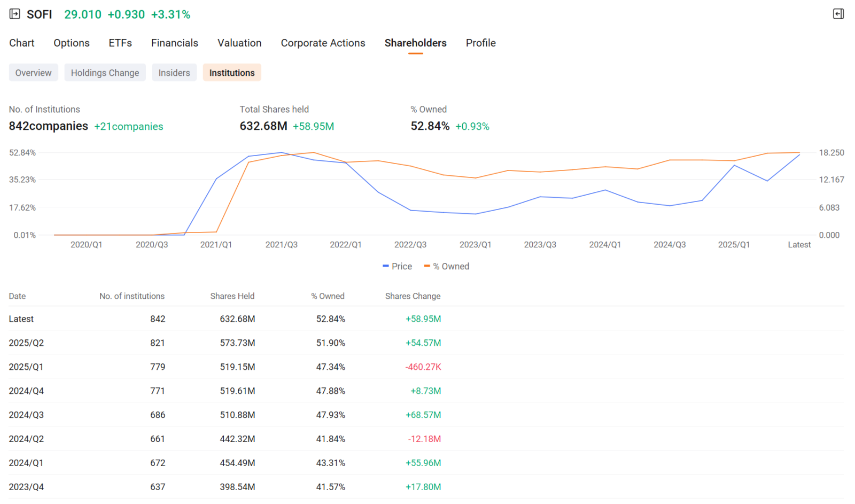855x504 pixels.
Task: Click the +0.93% ownership change
Action: coord(472,127)
